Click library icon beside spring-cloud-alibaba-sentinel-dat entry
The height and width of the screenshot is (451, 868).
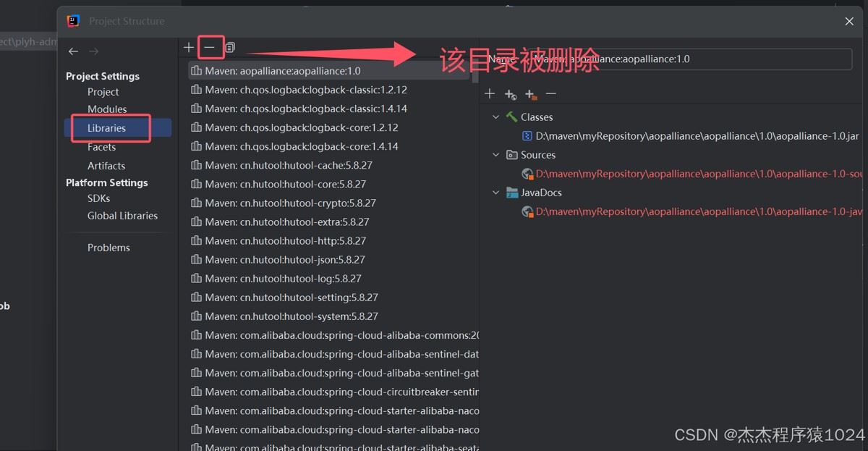click(196, 354)
